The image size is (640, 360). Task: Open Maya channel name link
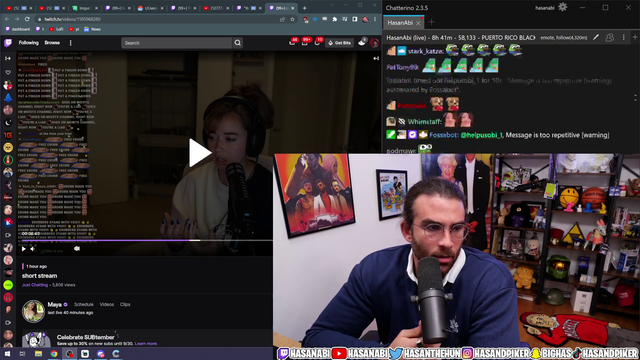coord(55,304)
